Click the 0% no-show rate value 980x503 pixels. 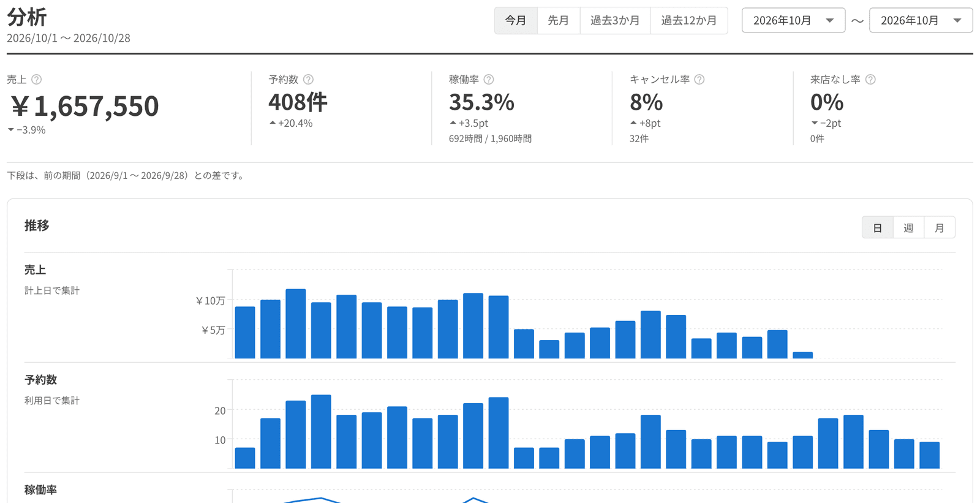point(827,102)
